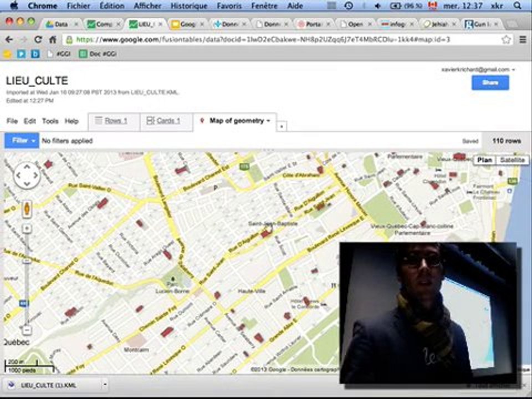The width and height of the screenshot is (532, 399).
Task: Click the LIEU_CULTE table title
Action: (37, 81)
